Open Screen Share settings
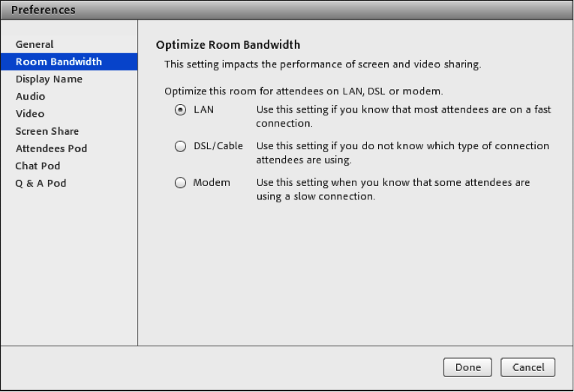 coord(47,131)
